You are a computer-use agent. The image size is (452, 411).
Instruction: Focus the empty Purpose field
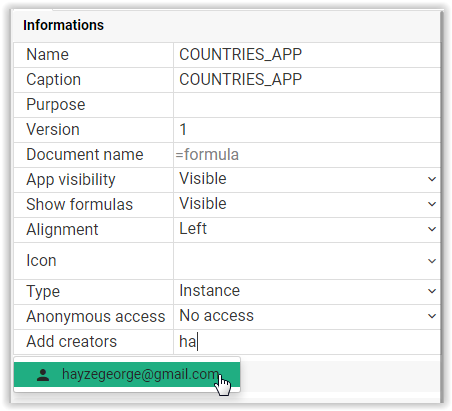(x=307, y=105)
